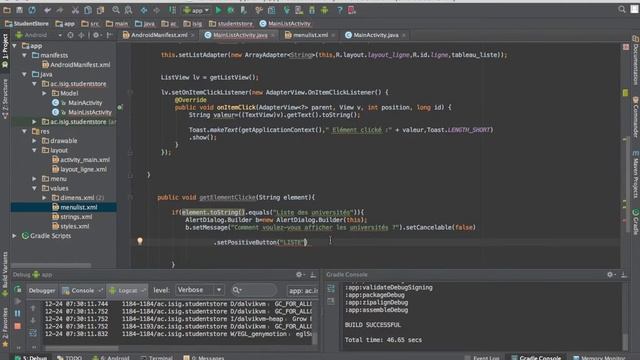This screenshot has height=360, width=640.
Task: Click the Cut scissors icon
Action: (x=76, y=10)
